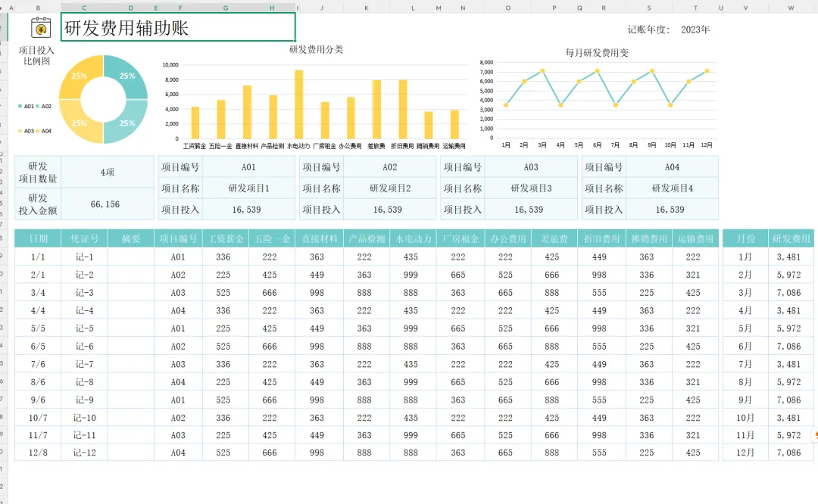
Task: Select the empty 摘要 cell in row 记-1
Action: pos(131,257)
